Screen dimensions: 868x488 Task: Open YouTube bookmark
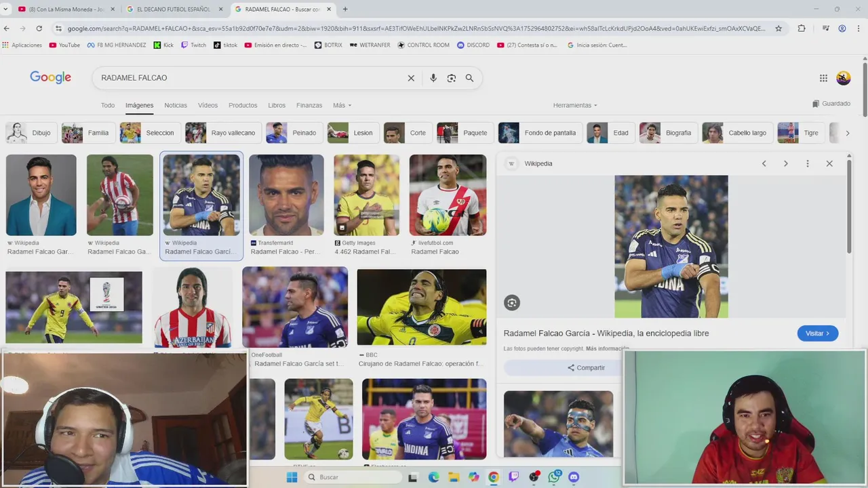point(64,45)
